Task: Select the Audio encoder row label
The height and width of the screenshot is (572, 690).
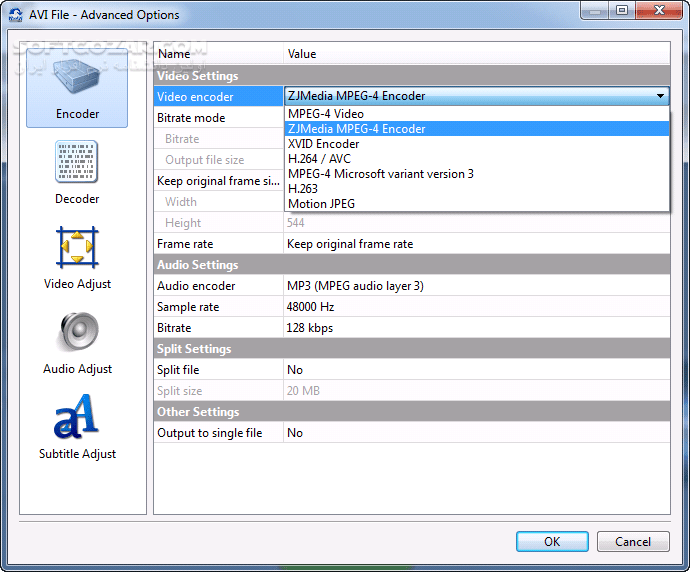Action: click(218, 286)
